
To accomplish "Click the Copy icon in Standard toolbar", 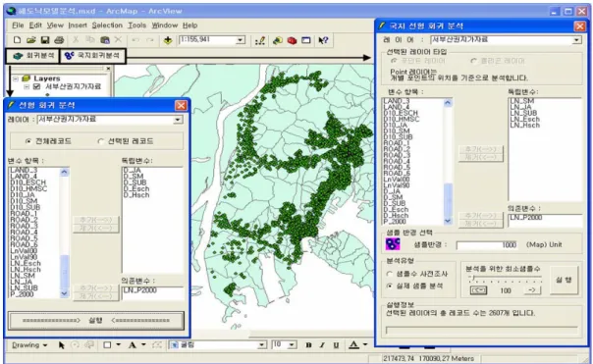I will click(90, 39).
